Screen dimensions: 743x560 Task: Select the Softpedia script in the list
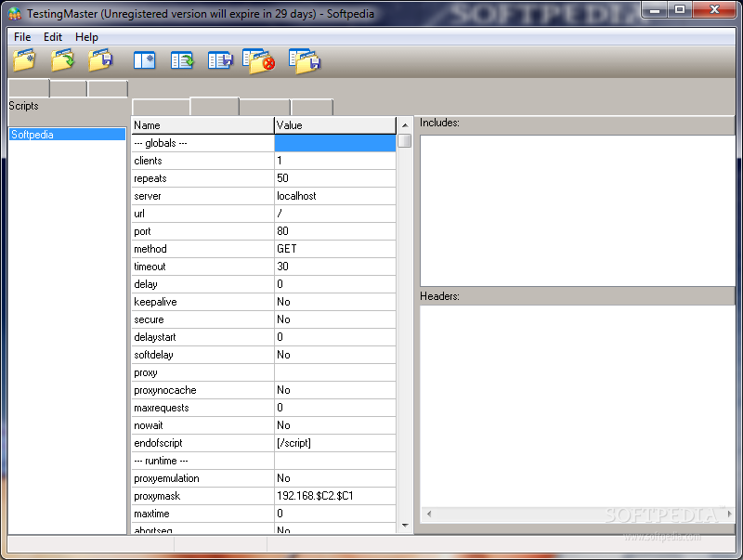tap(67, 135)
